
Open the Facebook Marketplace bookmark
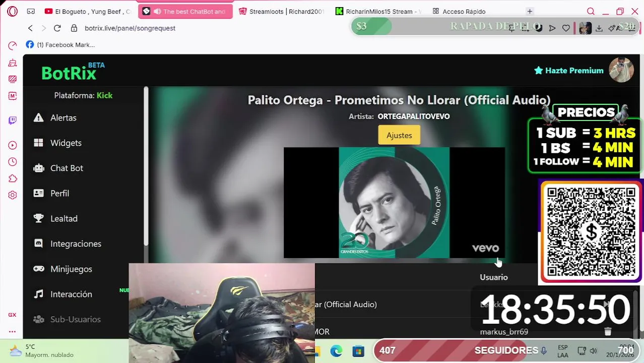[60, 45]
